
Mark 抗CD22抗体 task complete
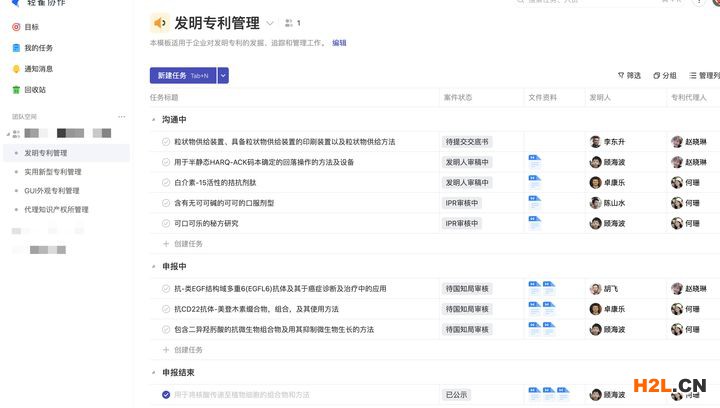click(166, 309)
